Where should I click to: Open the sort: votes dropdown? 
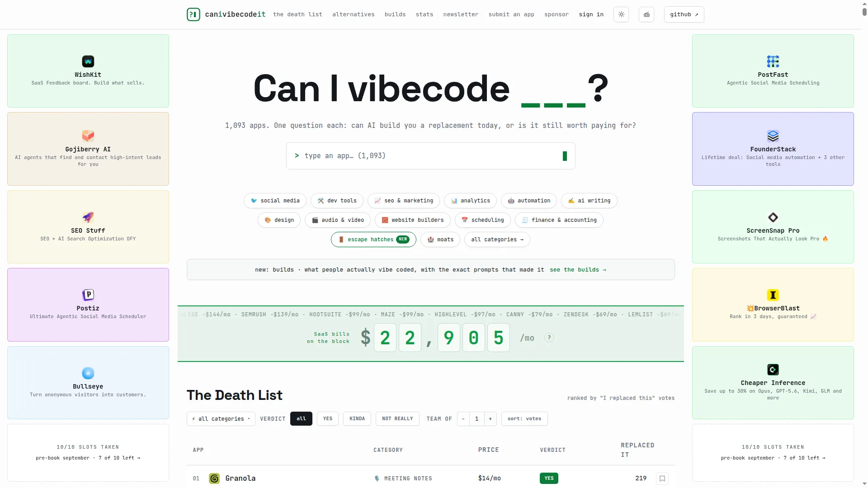524,419
